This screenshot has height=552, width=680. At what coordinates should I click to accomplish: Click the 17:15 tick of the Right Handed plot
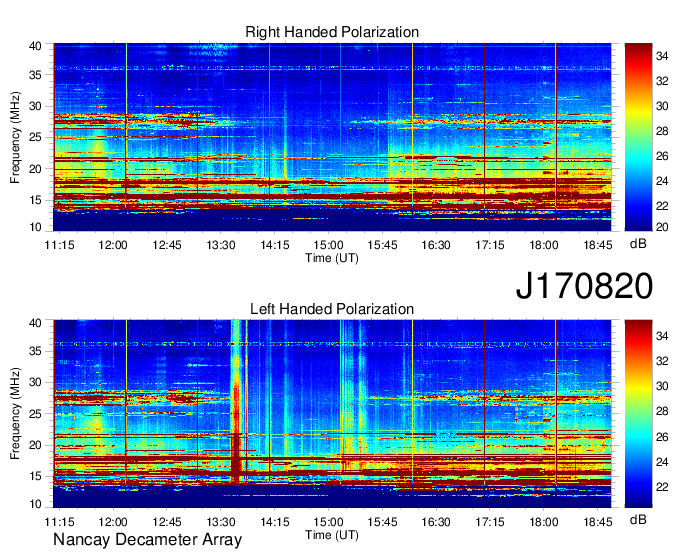tap(490, 245)
